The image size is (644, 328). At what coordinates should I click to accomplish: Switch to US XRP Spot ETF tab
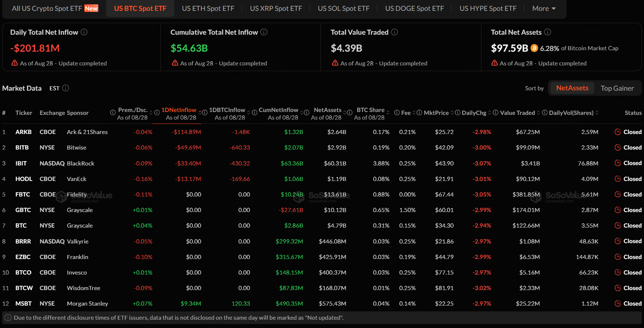276,8
